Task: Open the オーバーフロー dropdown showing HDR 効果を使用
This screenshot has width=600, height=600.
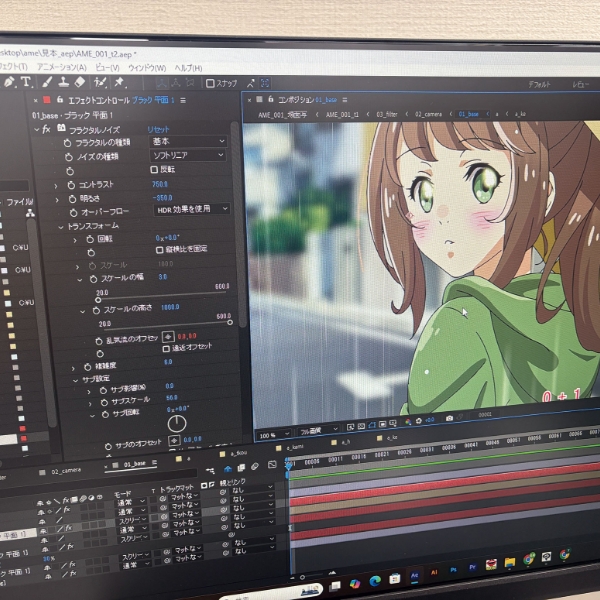Action: coord(191,209)
